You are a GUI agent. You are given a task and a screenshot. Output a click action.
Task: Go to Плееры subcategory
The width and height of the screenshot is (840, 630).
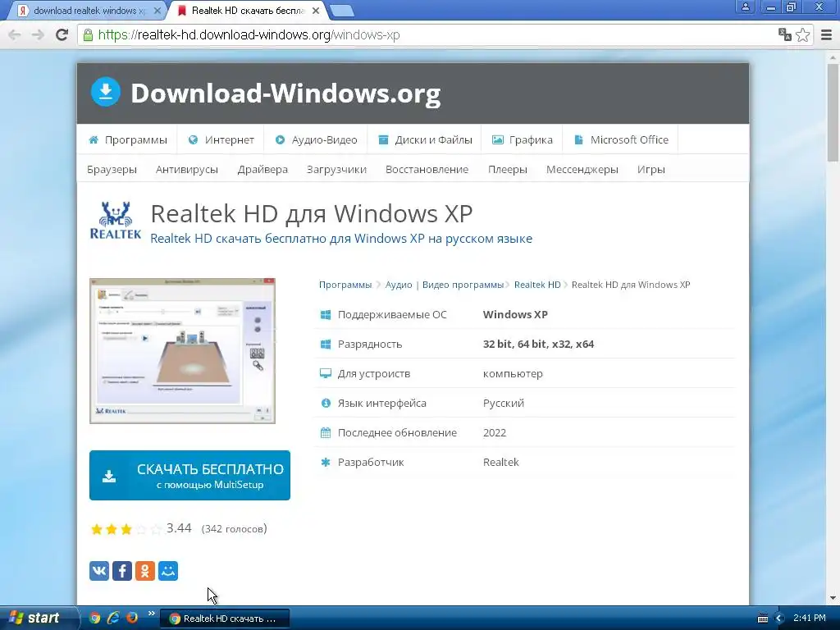[x=507, y=169]
